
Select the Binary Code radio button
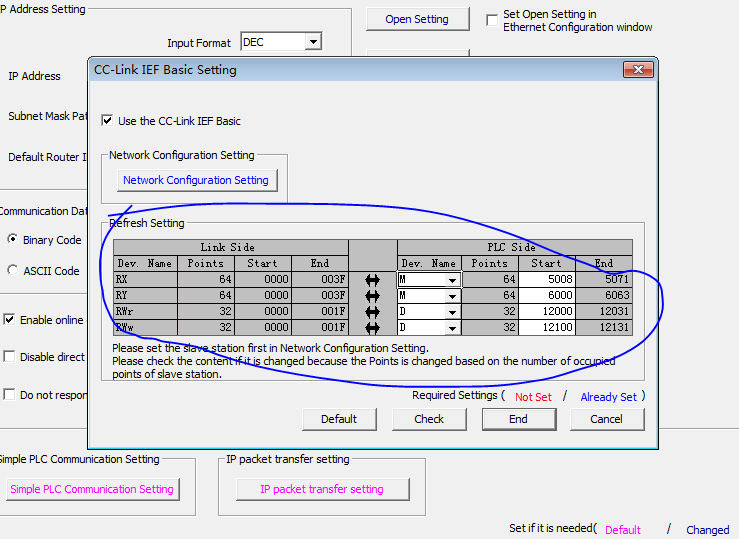[13, 240]
